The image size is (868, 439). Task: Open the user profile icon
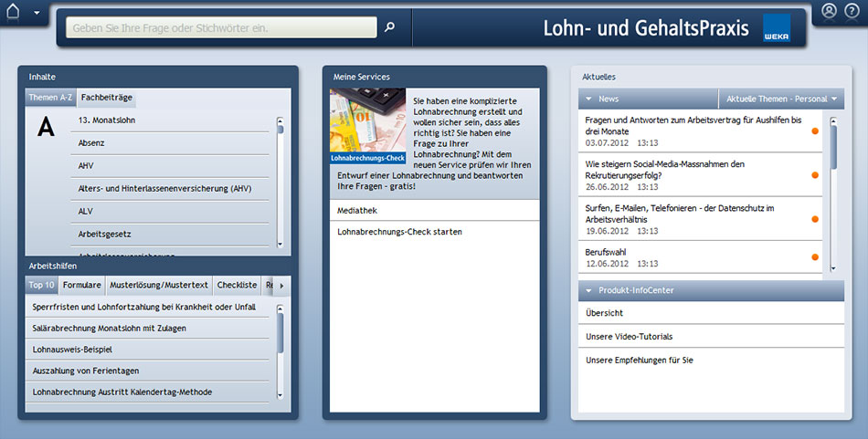(x=829, y=11)
